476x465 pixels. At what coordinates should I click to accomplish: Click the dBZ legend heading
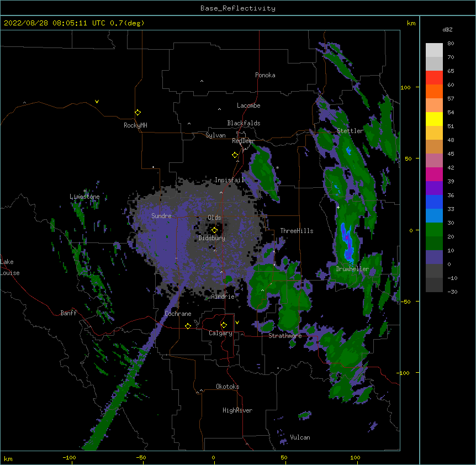447,29
